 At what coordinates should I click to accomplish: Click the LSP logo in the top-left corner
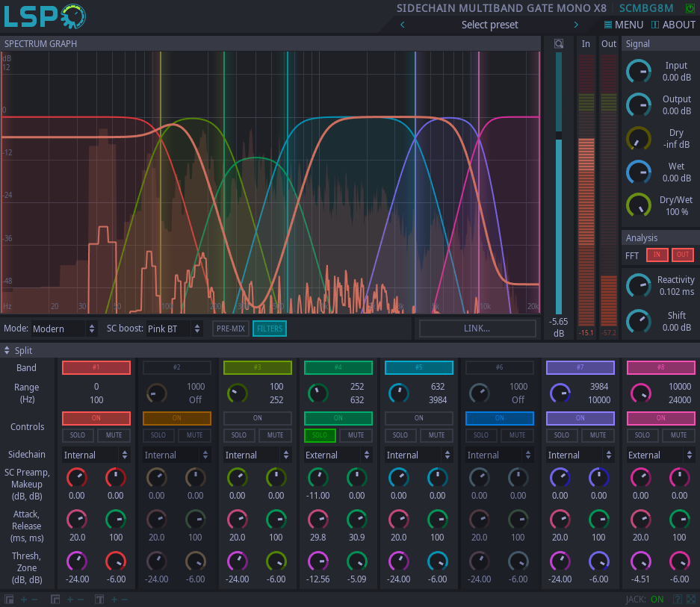tap(43, 16)
